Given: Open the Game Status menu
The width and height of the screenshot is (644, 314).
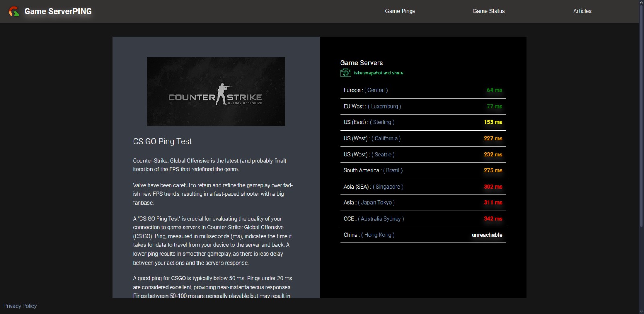Looking at the screenshot, I should [x=489, y=11].
